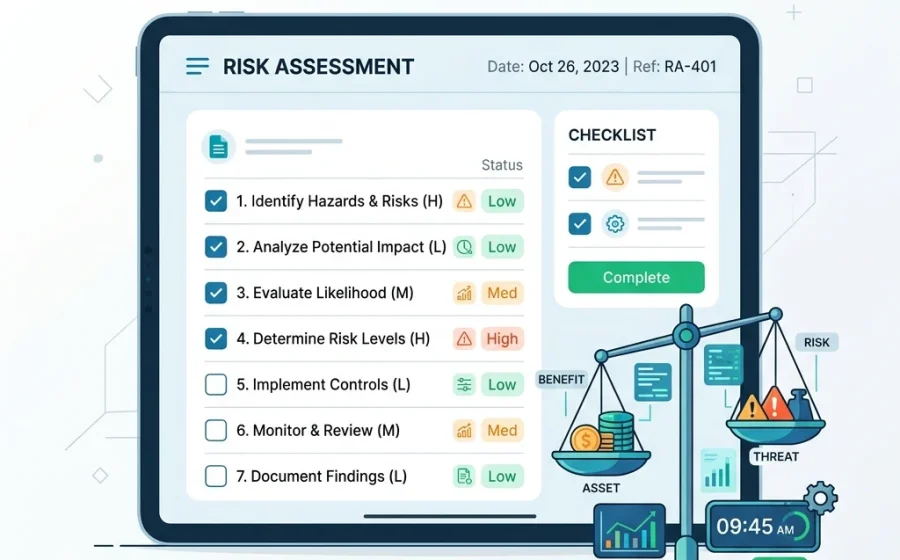Click the document icon above the task list
The width and height of the screenshot is (900, 560).
click(218, 147)
